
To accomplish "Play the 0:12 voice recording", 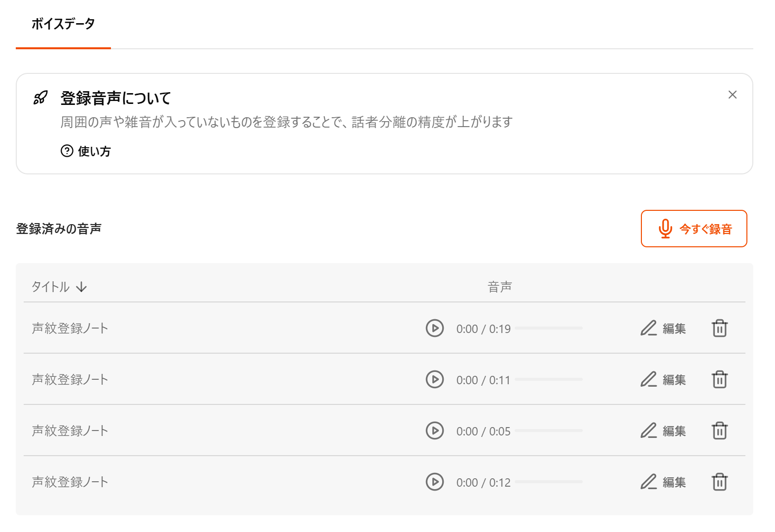I will (434, 482).
